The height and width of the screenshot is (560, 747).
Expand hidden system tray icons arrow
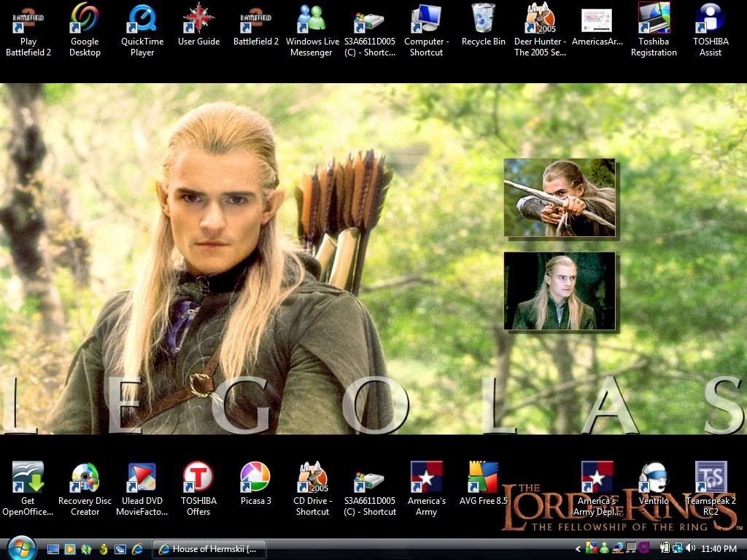(x=578, y=549)
